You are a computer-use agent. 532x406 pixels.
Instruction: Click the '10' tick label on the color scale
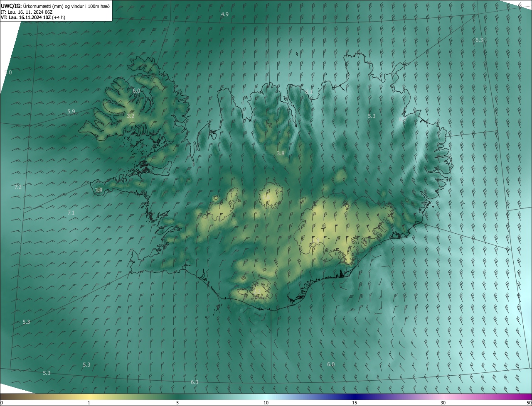point(266,403)
